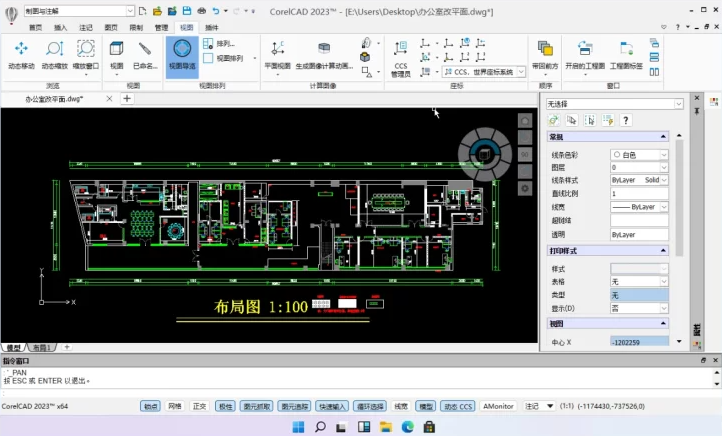Open the 图层 layer dropdown showing 0
The width and height of the screenshot is (722, 436).
(x=664, y=167)
